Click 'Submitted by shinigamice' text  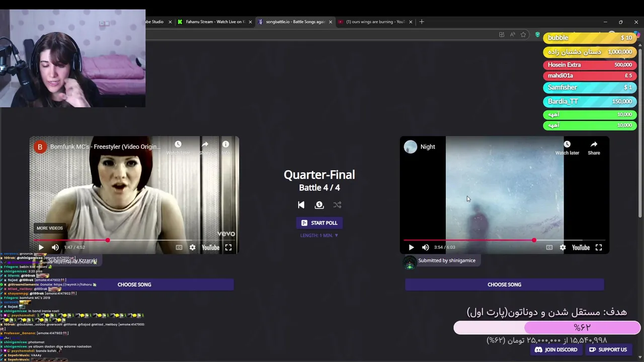pos(447,260)
